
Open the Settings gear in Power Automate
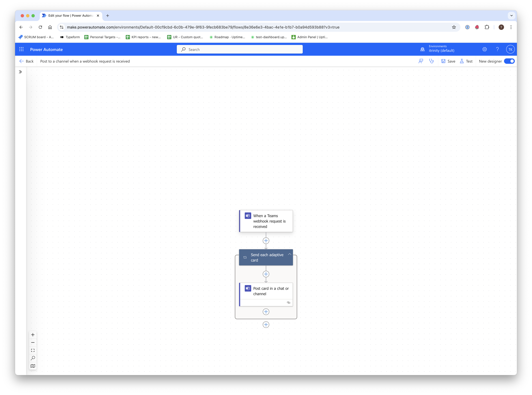485,49
